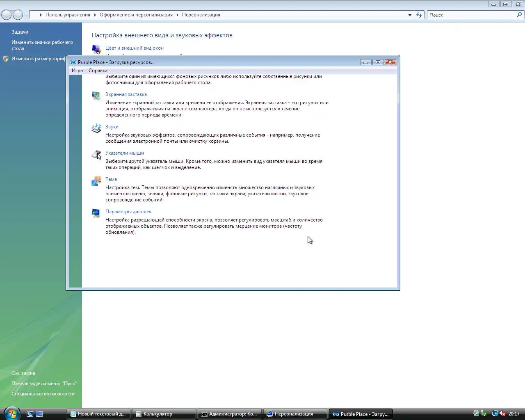The height and width of the screenshot is (420, 525).
Task: Expand the address bar history dropdown
Action: click(410, 15)
